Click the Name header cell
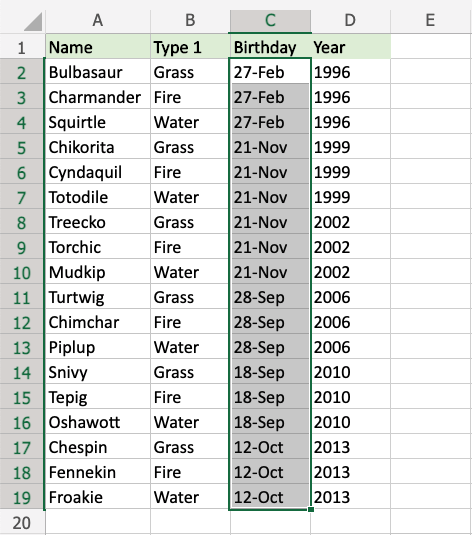Image resolution: width=472 pixels, height=535 pixels. (x=98, y=47)
